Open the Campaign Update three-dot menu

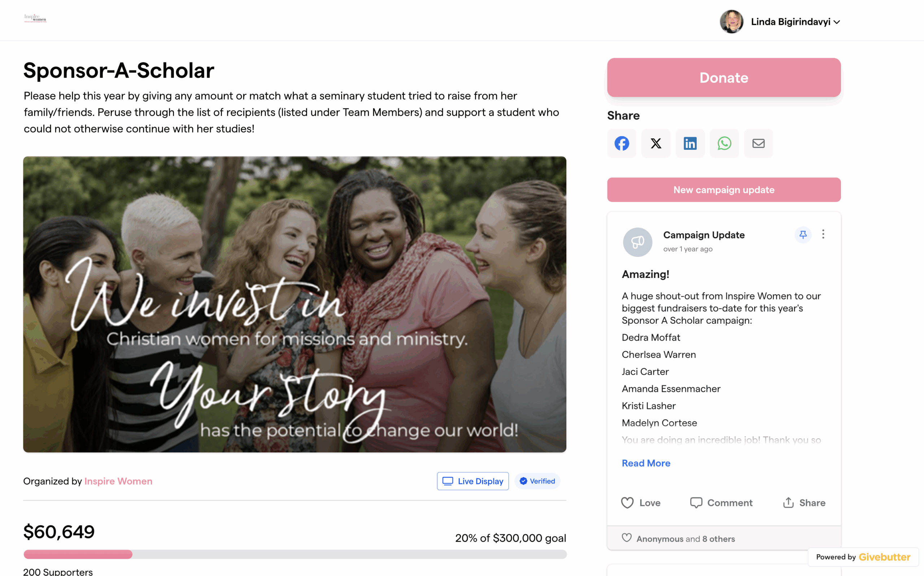(x=823, y=234)
